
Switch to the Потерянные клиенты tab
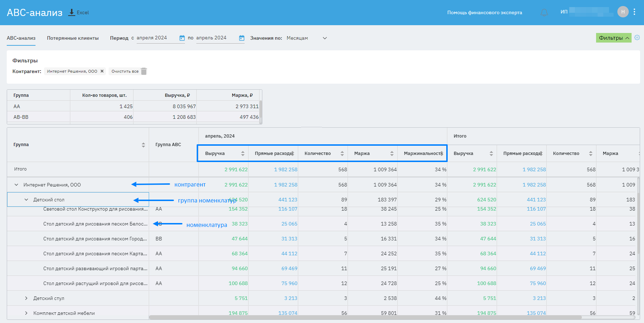[x=73, y=38]
